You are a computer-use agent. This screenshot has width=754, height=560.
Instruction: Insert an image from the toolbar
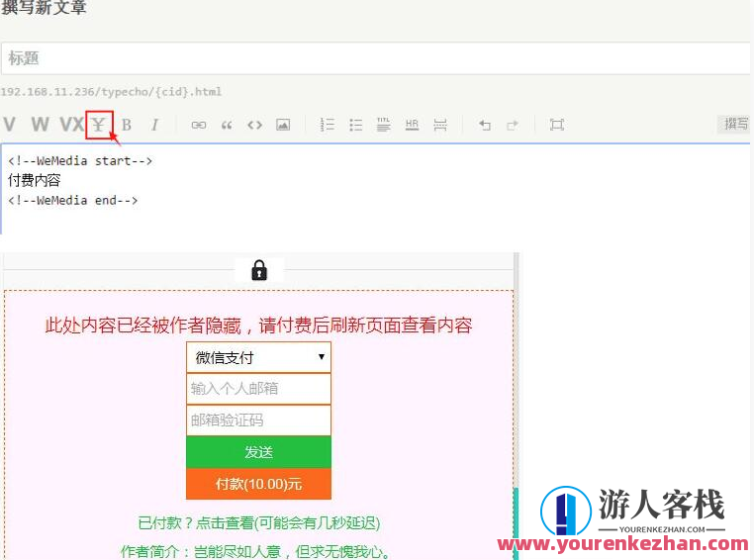[x=283, y=125]
